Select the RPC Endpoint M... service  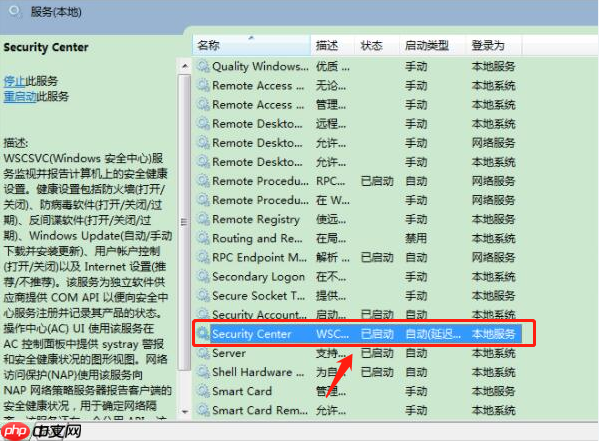(x=259, y=257)
